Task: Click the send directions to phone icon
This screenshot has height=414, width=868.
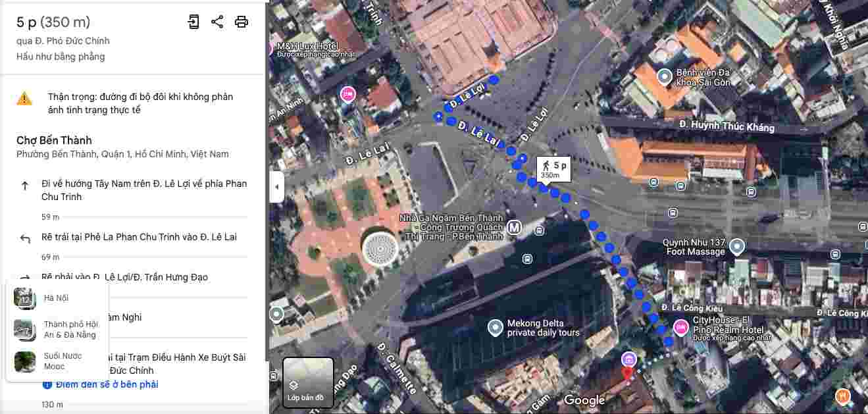Action: (x=193, y=22)
